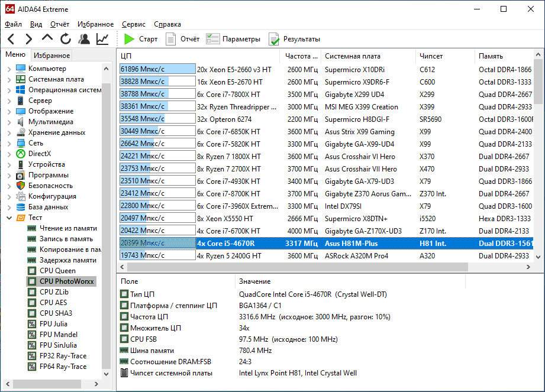
Task: Expand the Сеть tree node
Action: pyautogui.click(x=9, y=144)
